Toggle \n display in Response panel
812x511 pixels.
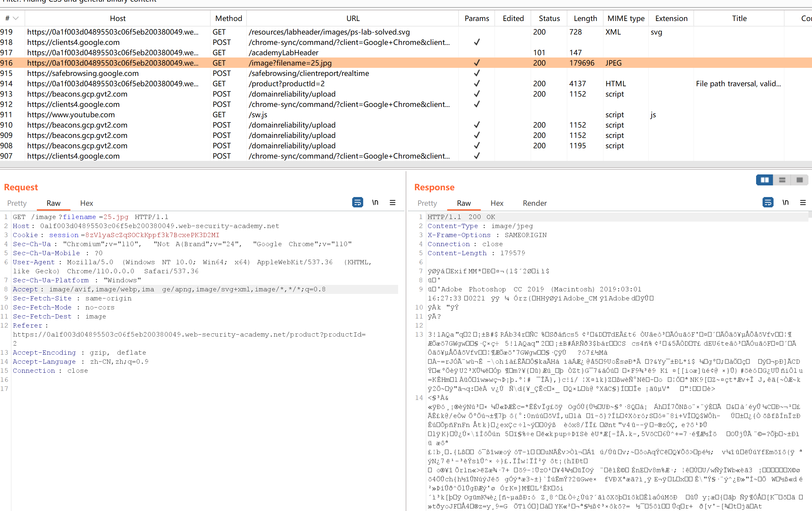click(x=786, y=202)
